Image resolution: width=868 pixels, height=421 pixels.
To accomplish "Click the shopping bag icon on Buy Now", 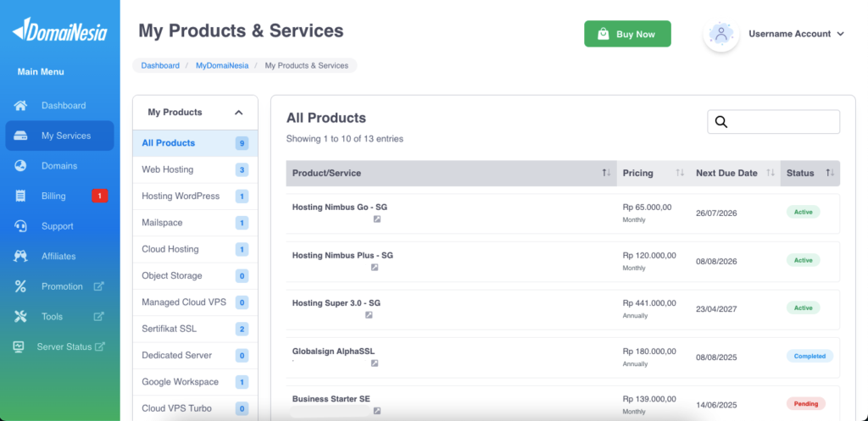I will click(x=604, y=34).
